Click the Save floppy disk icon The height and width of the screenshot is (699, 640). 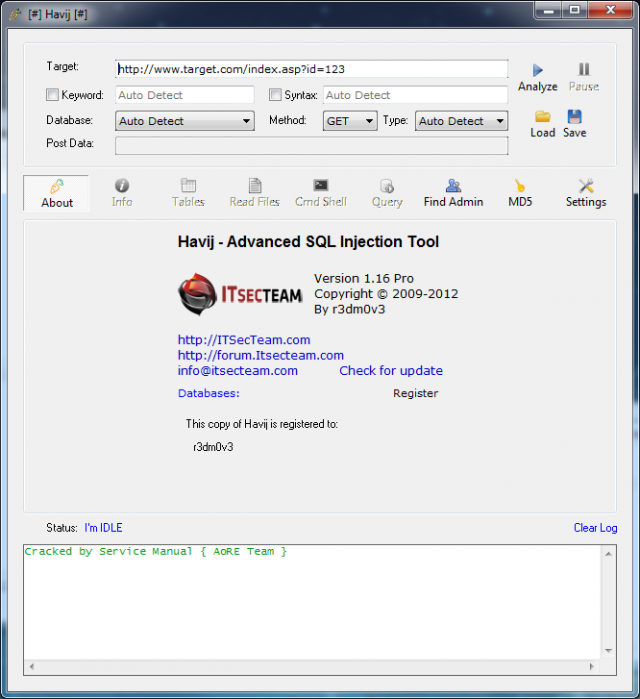coord(574,116)
